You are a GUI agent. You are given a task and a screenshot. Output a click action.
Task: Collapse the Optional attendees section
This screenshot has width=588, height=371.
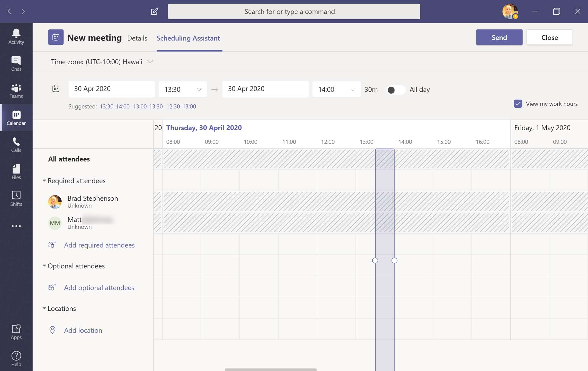pyautogui.click(x=44, y=266)
